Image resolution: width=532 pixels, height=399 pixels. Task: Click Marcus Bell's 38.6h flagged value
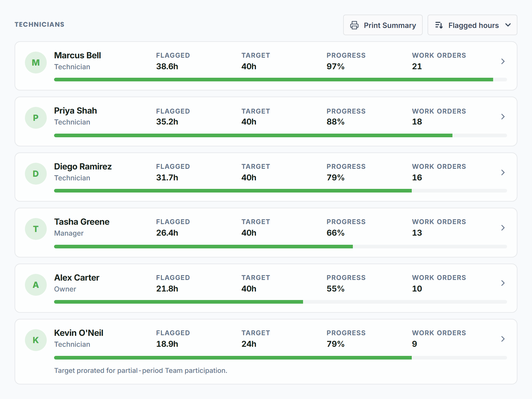[167, 66]
